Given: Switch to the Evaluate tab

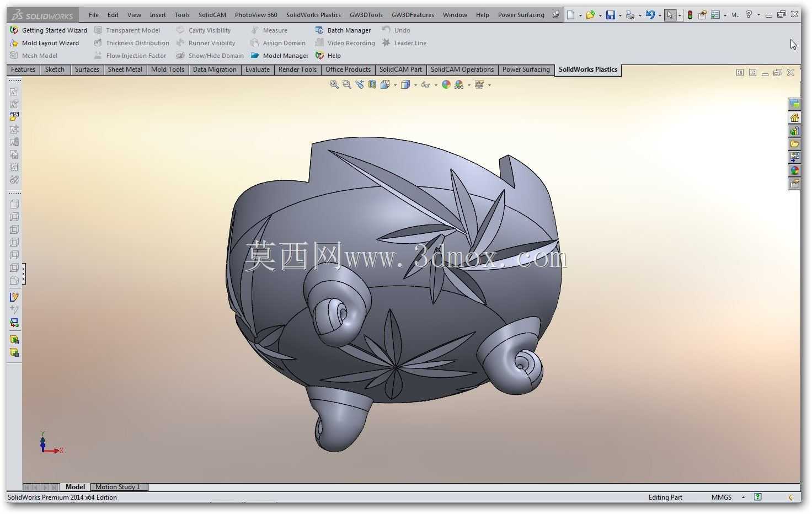Looking at the screenshot, I should pos(258,69).
